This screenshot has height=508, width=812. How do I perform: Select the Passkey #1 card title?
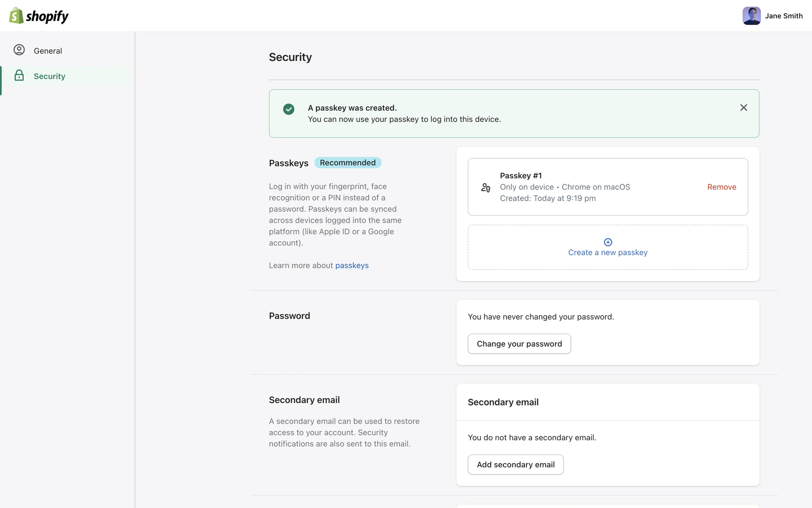point(521,176)
